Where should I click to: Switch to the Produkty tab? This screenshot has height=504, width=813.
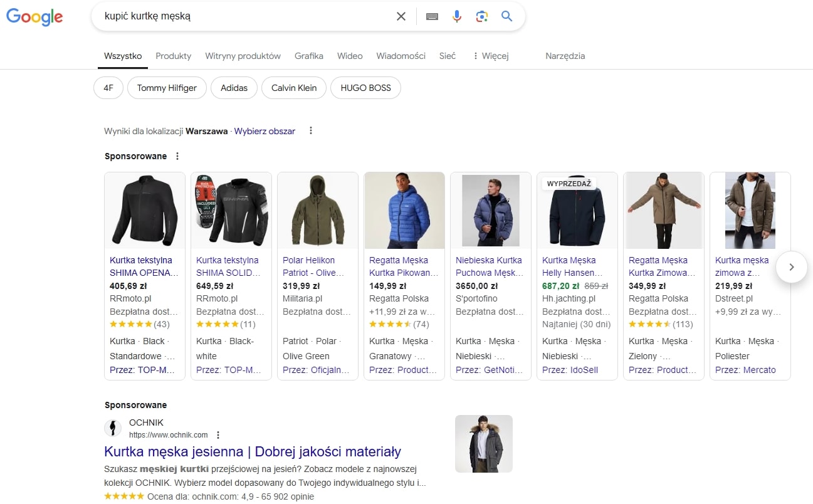(173, 56)
